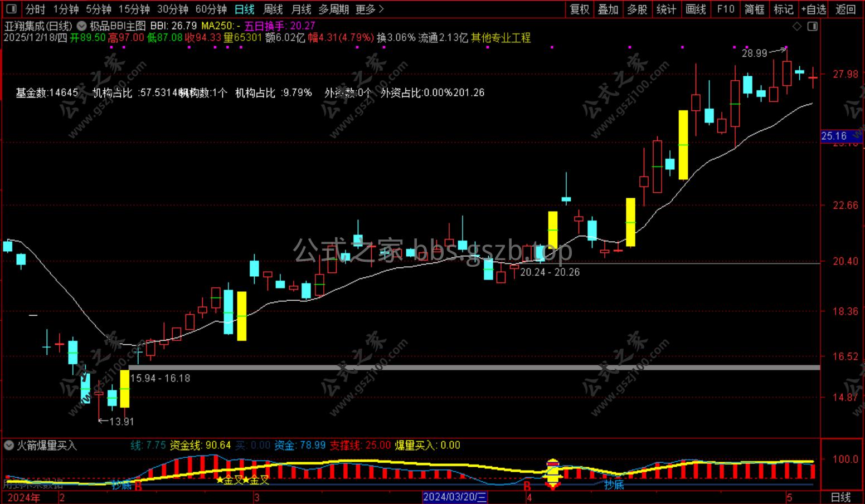Open the 多股 multi-stock view
The width and height of the screenshot is (865, 504).
[638, 9]
